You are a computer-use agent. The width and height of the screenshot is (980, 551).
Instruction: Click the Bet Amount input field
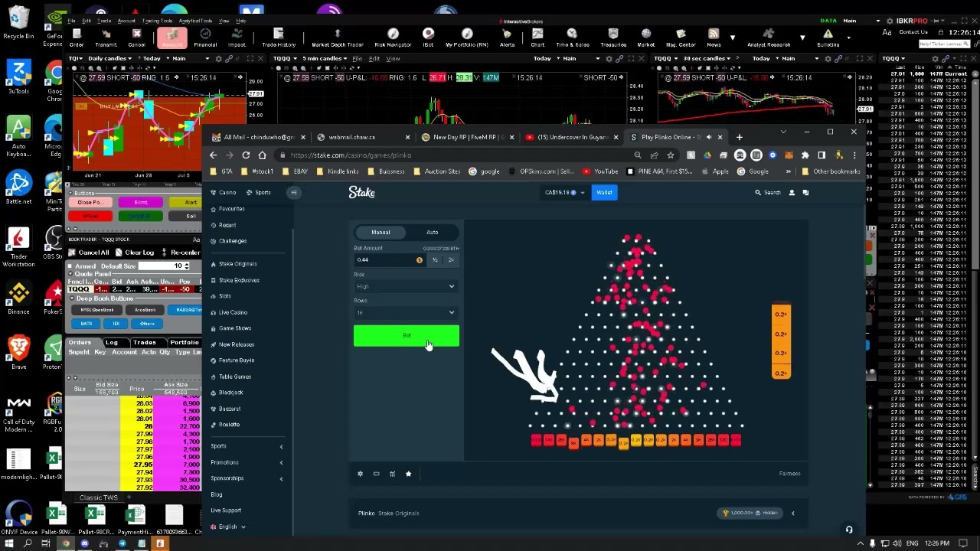390,260
